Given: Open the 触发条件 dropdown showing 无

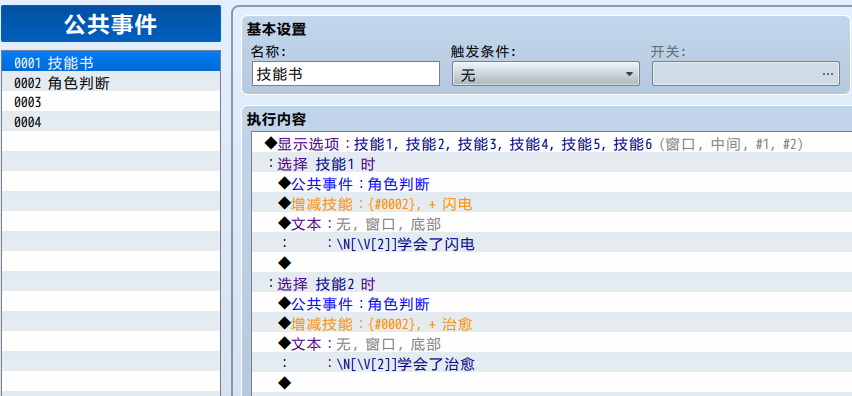Looking at the screenshot, I should (x=546, y=74).
